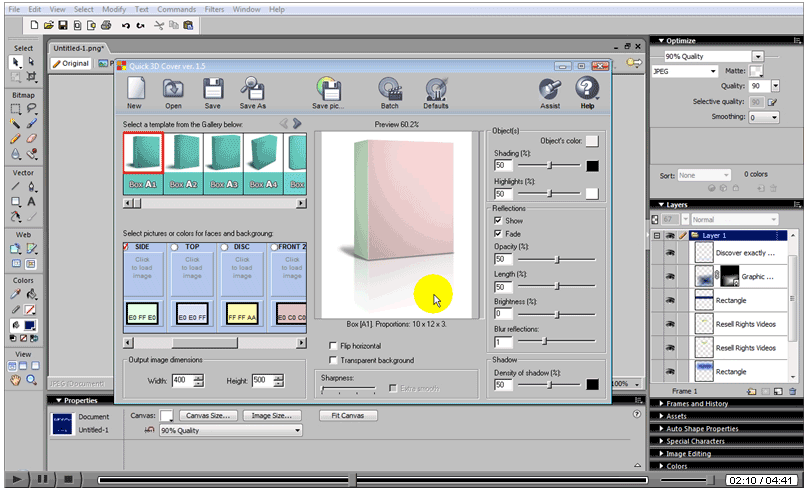807x491 pixels.
Task: Open the 90% Quality dropdown in Optimize
Action: 758,56
